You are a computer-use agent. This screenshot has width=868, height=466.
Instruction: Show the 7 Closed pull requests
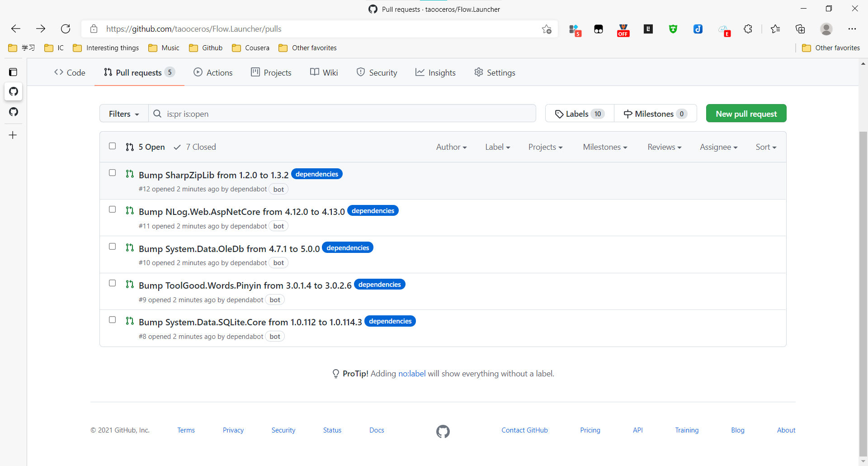[195, 147]
